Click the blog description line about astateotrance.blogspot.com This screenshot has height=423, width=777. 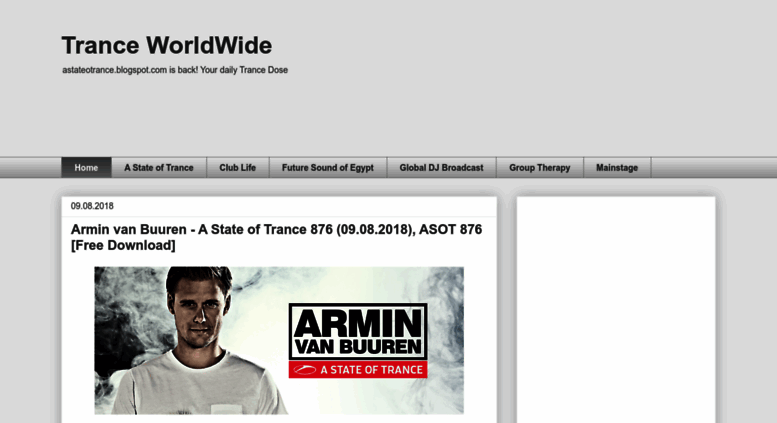pyautogui.click(x=175, y=70)
